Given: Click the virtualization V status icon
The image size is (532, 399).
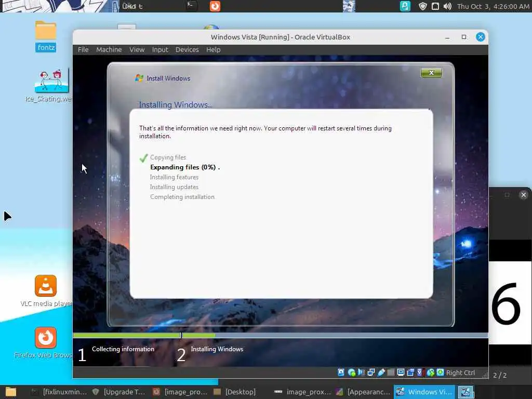Looking at the screenshot, I should coord(420,373).
